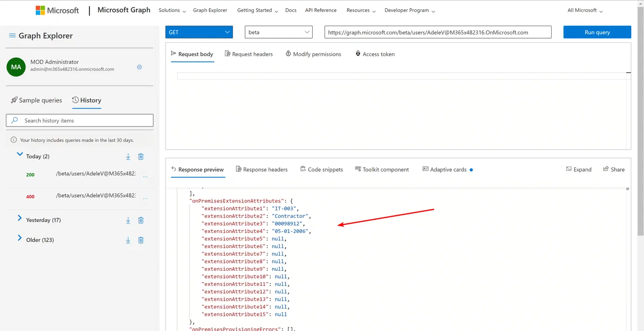644x331 pixels.
Task: Open the GET method dropdown
Action: [199, 32]
